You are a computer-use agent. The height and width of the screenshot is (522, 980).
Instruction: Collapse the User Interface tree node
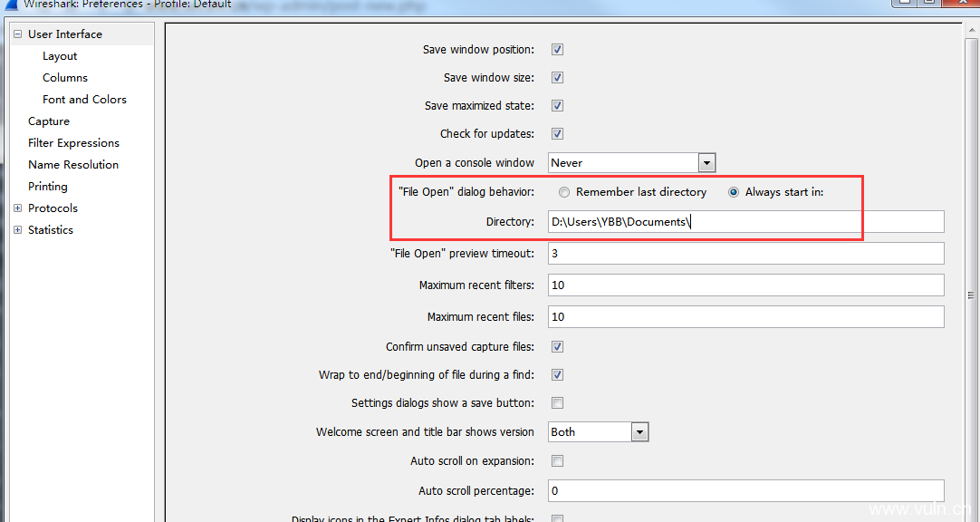17,34
